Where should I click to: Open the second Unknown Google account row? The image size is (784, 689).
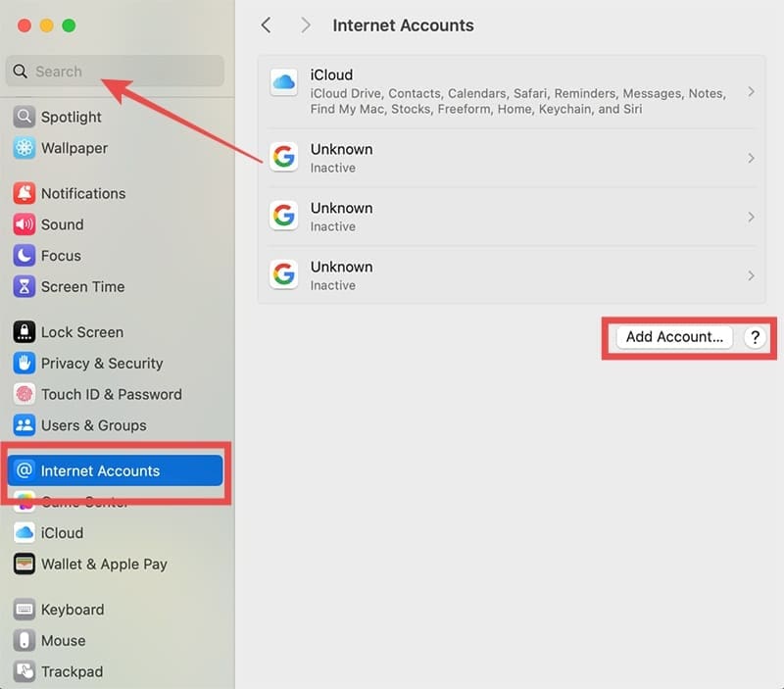click(x=510, y=217)
